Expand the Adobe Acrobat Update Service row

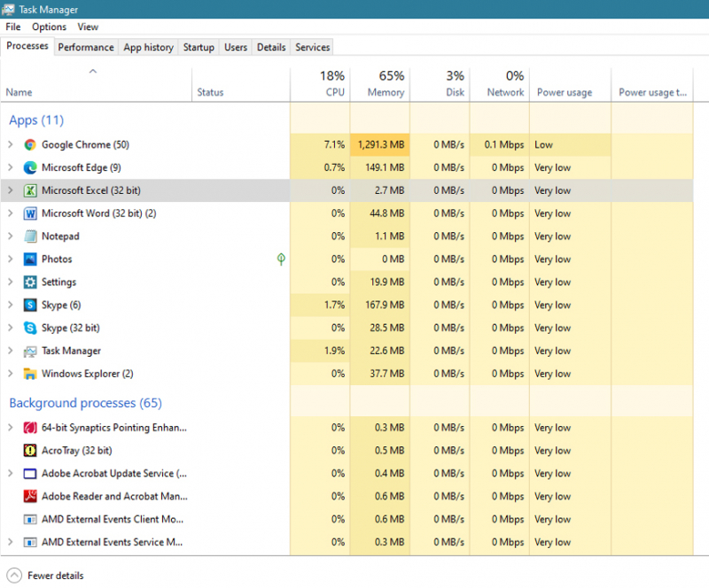tap(11, 474)
